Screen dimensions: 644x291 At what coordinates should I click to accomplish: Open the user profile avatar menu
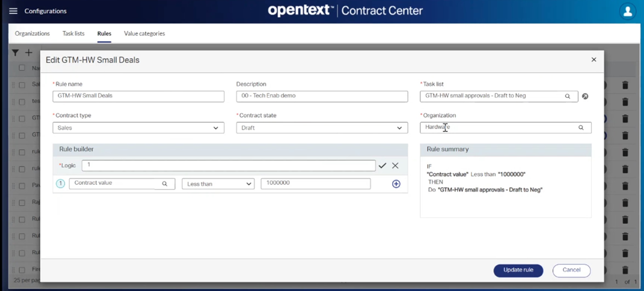point(628,12)
